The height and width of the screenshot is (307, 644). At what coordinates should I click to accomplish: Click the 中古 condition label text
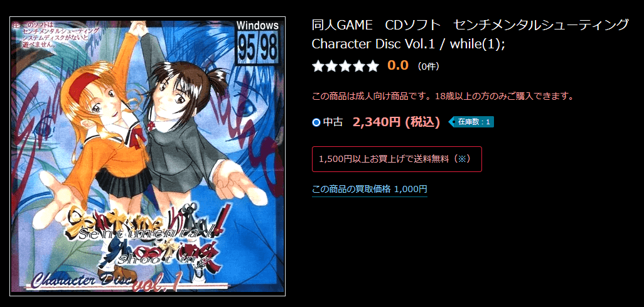pyautogui.click(x=333, y=122)
